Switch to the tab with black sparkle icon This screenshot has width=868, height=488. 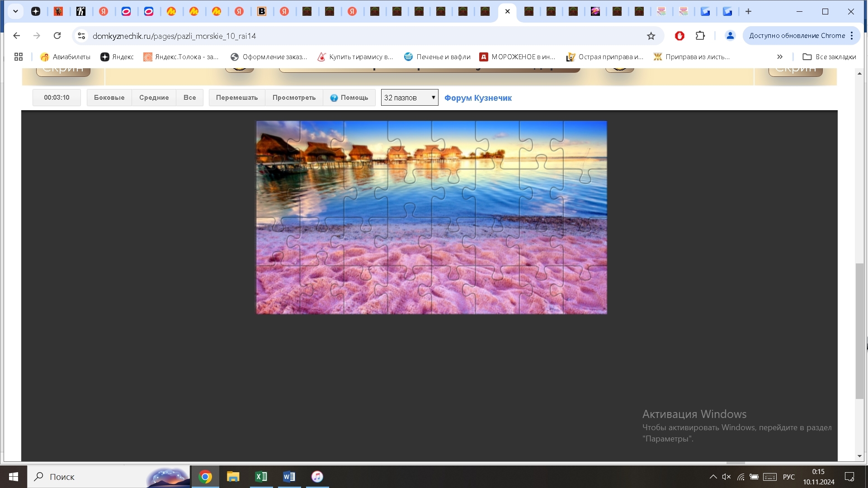(x=36, y=11)
